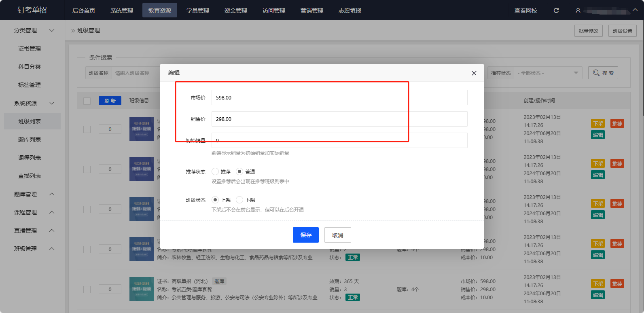Click the 批量修改 button

coord(589,31)
